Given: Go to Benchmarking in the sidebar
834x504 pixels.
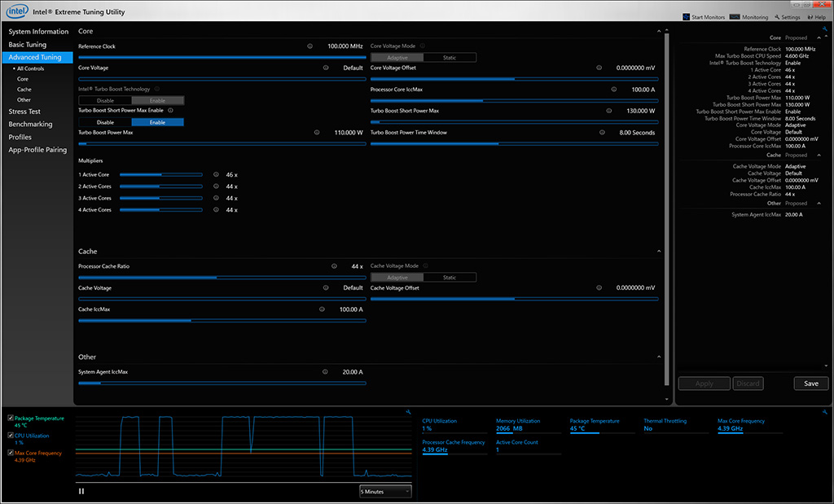Looking at the screenshot, I should click(x=30, y=125).
